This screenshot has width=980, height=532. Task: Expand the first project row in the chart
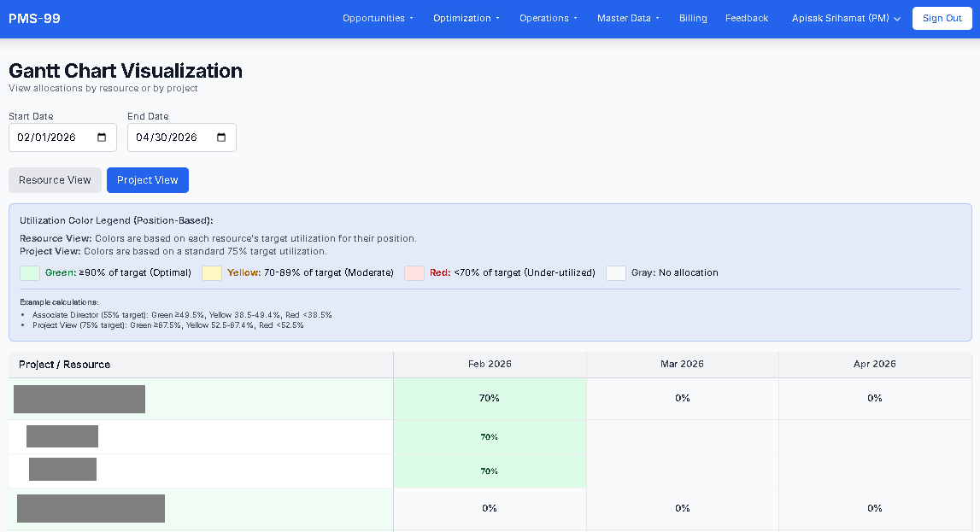(x=79, y=399)
